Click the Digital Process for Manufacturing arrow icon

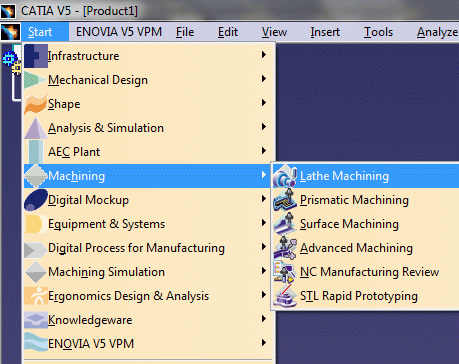click(x=36, y=250)
